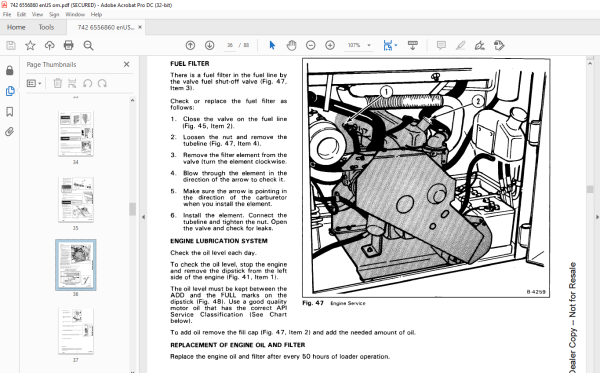The width and height of the screenshot is (600, 373).
Task: Toggle Page Thumbnails sidebar icon
Action: (10, 91)
